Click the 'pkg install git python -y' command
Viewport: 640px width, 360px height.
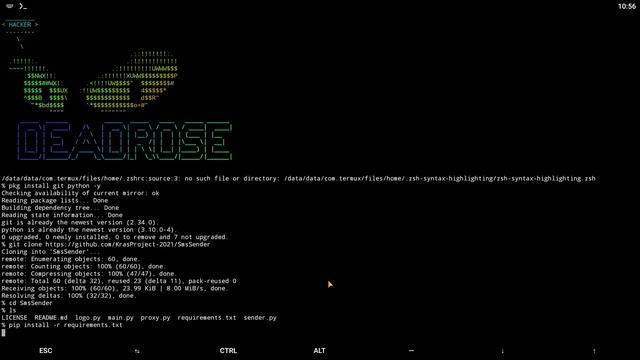click(x=51, y=186)
